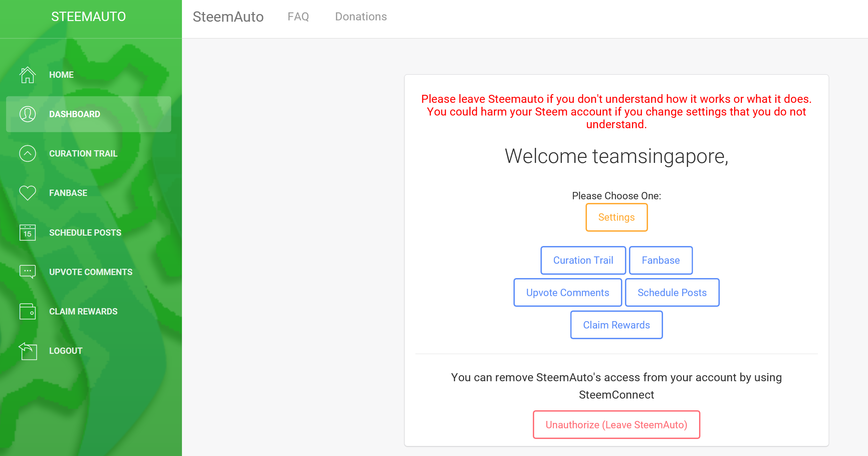
Task: Open the Curation Trail button in welcome card
Action: click(583, 260)
